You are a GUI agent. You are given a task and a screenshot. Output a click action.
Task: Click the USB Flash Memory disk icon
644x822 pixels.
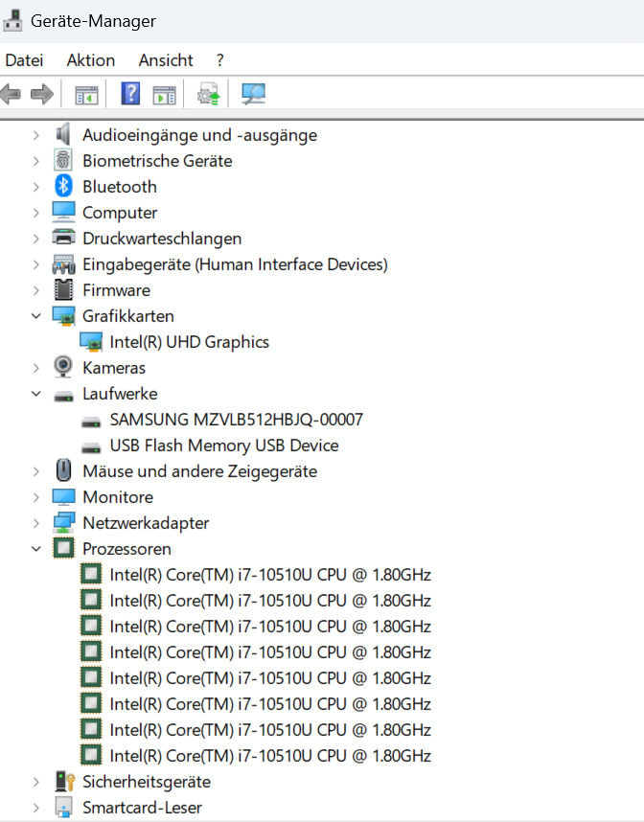[91, 447]
